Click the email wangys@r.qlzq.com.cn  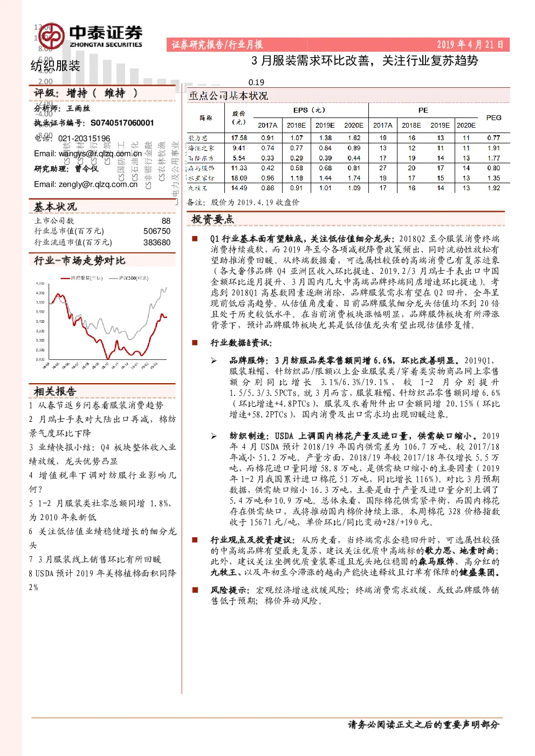point(100,154)
